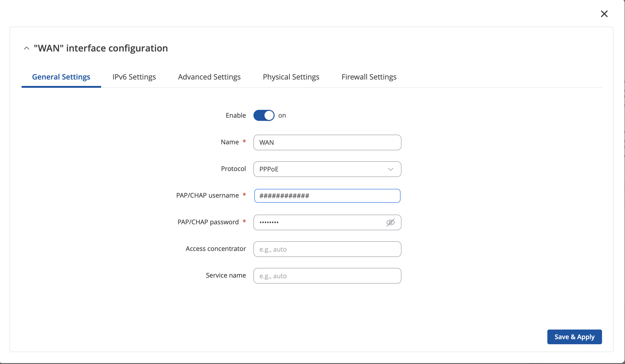
Task: Click the "Access concentrator" label
Action: click(216, 249)
